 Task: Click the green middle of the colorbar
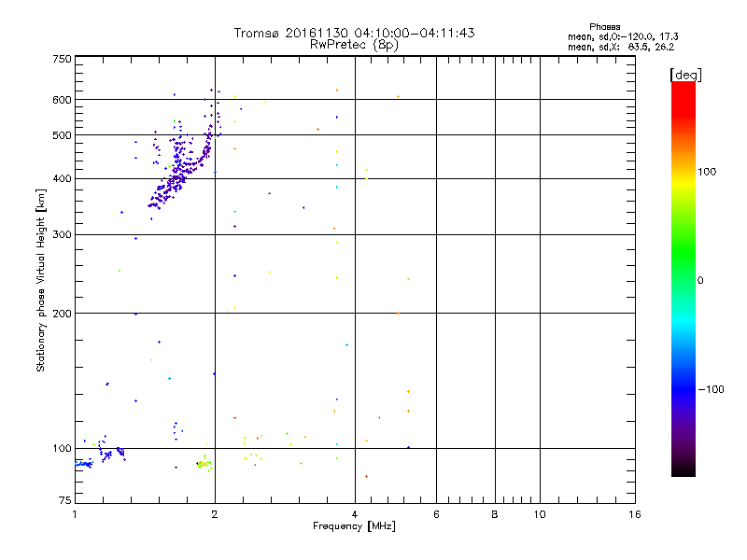pyautogui.click(x=684, y=252)
